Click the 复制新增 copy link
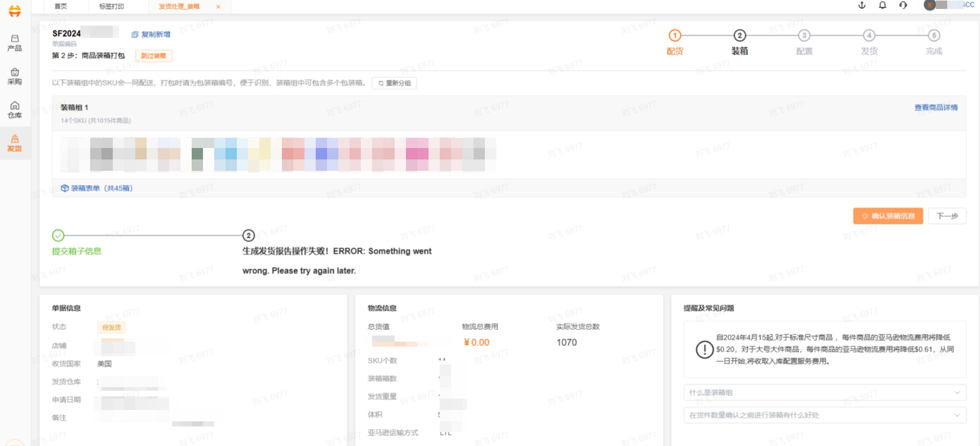The image size is (980, 446). point(151,35)
